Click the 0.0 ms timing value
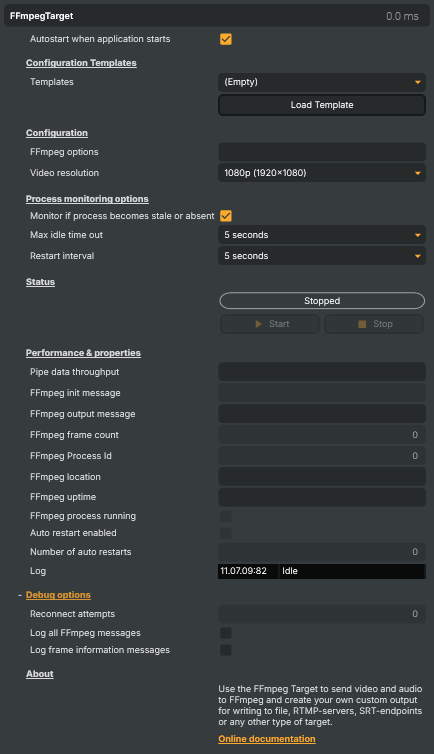This screenshot has height=754, width=434. [x=402, y=16]
